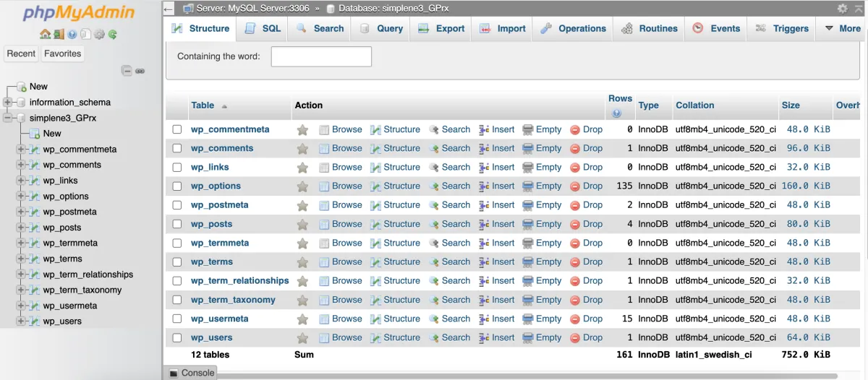Click the 'Containing the word' filter field
The height and width of the screenshot is (380, 868).
[321, 56]
